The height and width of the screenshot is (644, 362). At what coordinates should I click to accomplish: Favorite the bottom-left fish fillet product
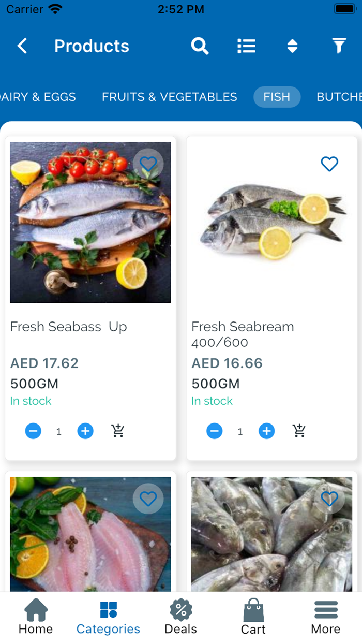[148, 499]
